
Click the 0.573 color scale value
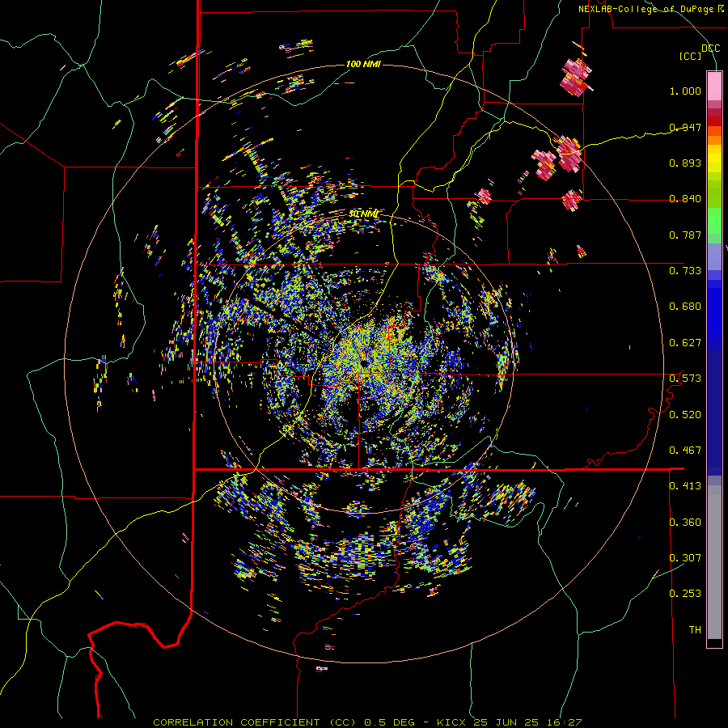[685, 379]
